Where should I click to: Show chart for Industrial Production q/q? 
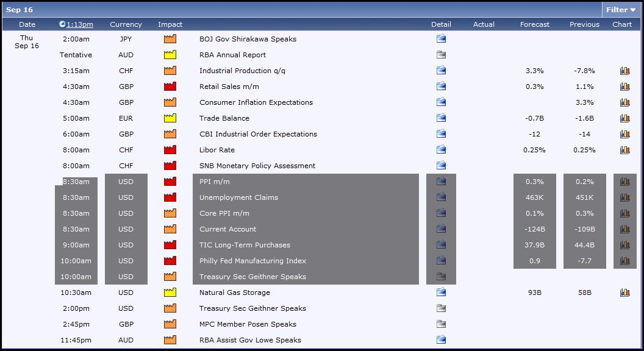[x=624, y=71]
